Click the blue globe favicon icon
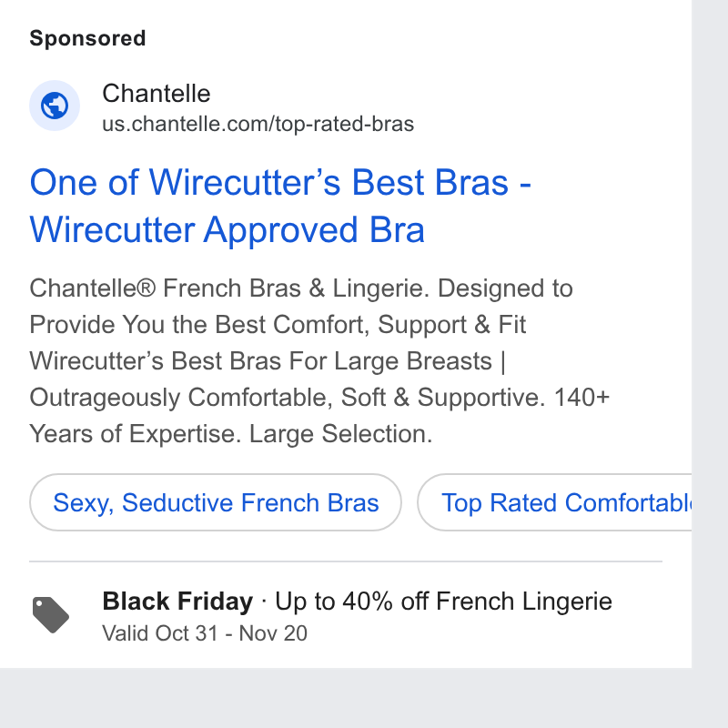 pos(55,106)
